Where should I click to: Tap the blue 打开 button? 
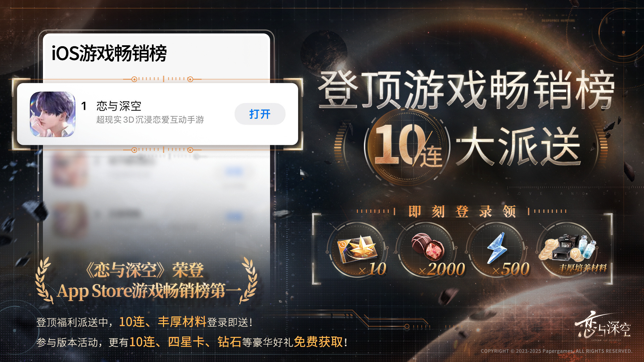point(260,114)
